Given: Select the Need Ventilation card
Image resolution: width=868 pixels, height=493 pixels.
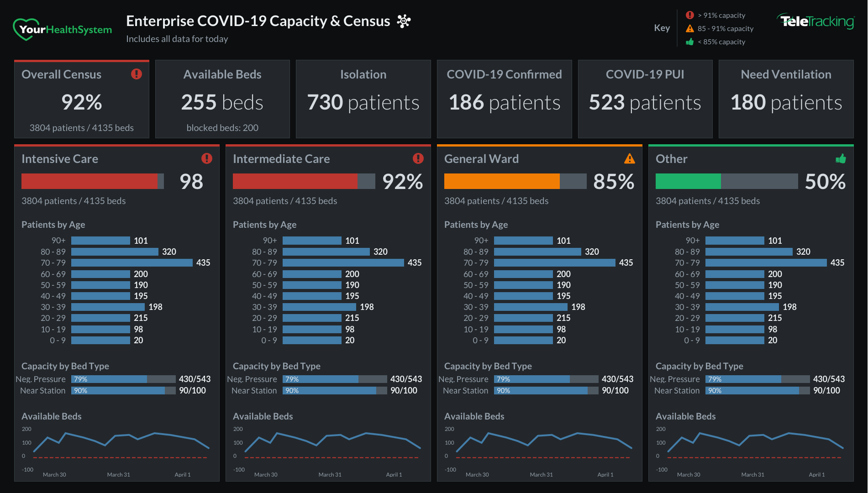Looking at the screenshot, I should 786,99.
